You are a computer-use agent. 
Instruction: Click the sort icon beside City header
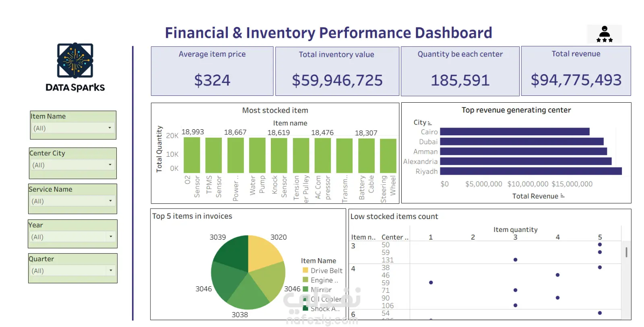(429, 123)
